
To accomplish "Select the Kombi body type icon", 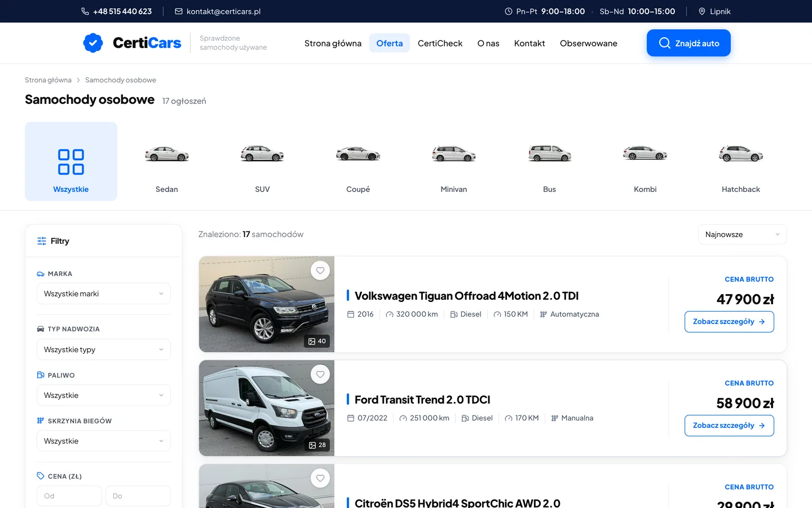I will point(645,154).
